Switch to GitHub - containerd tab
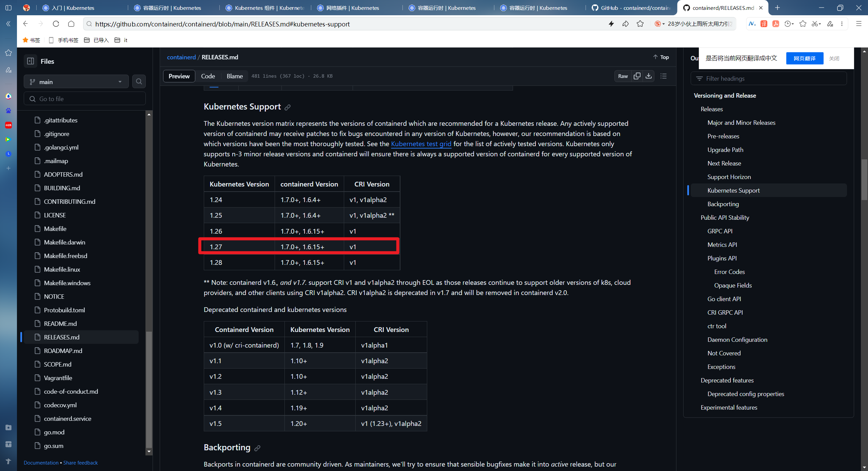The height and width of the screenshot is (471, 868). coord(631,8)
